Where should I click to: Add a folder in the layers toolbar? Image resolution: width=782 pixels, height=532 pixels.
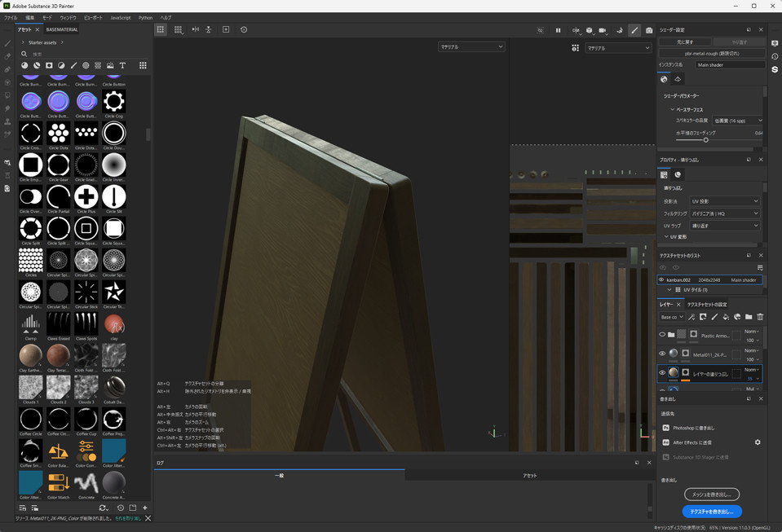click(x=749, y=317)
